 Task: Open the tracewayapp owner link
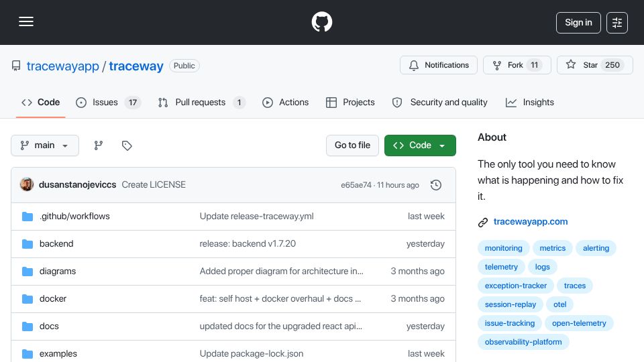pyautogui.click(x=63, y=66)
